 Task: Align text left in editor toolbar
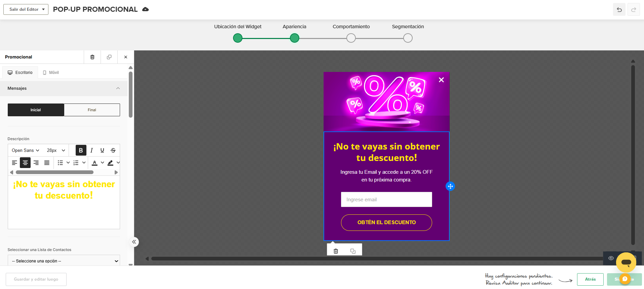pos(14,163)
